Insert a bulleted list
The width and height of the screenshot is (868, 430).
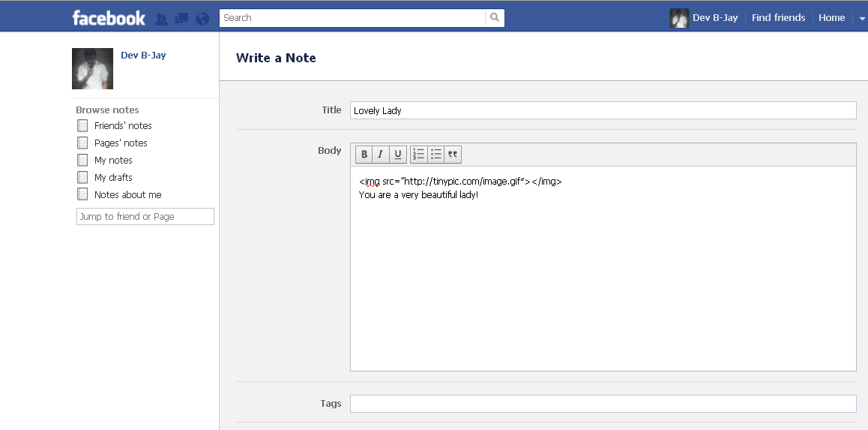point(435,155)
